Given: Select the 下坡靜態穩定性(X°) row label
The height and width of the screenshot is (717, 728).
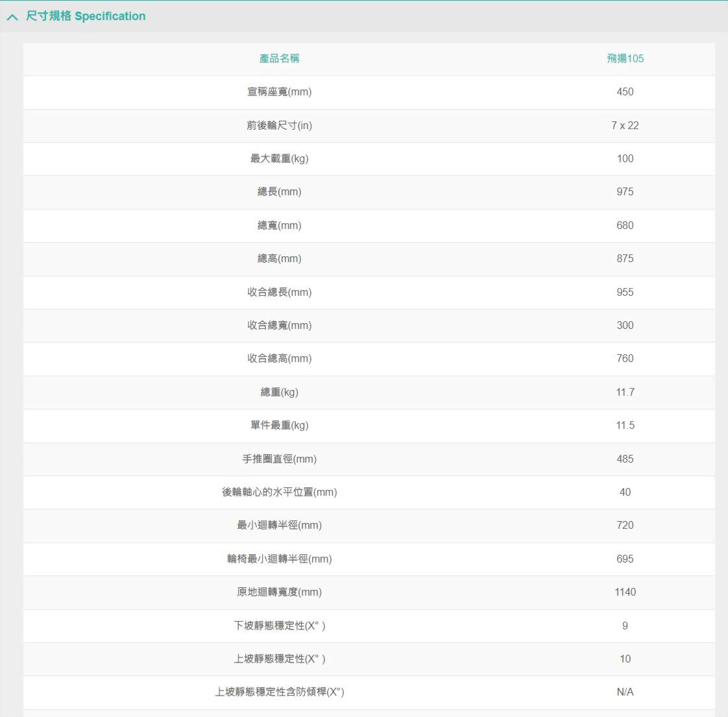Looking at the screenshot, I should click(x=279, y=626).
